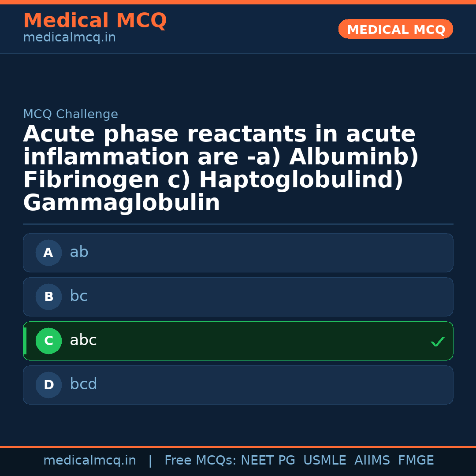Click 'Free MCQs:' footer text
Viewport: 476px width, 476px height.
pos(201,461)
